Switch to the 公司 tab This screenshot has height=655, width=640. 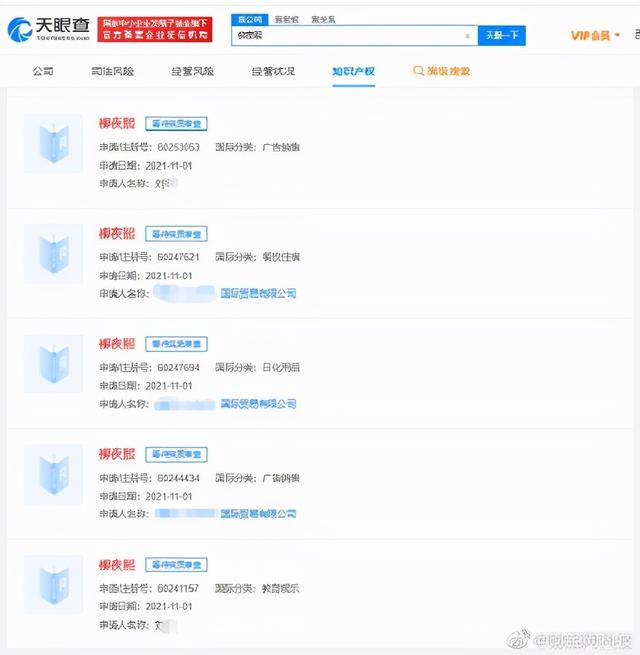[x=43, y=71]
